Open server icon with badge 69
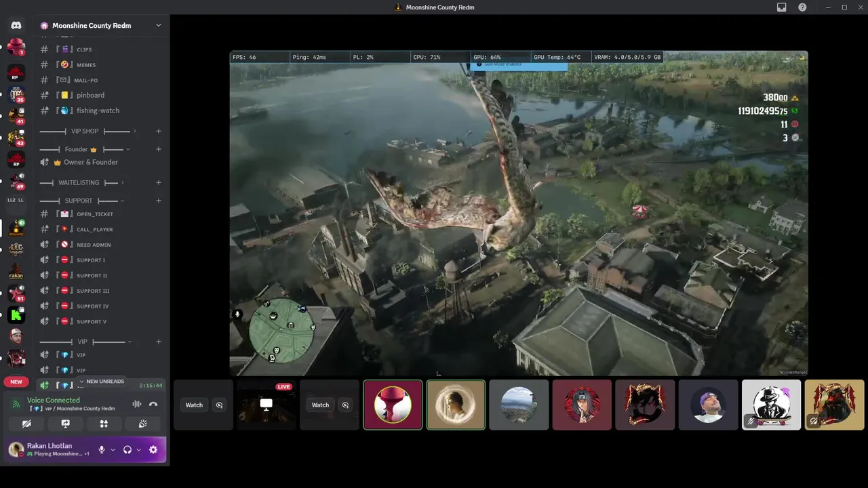868x488 pixels. pos(16,182)
